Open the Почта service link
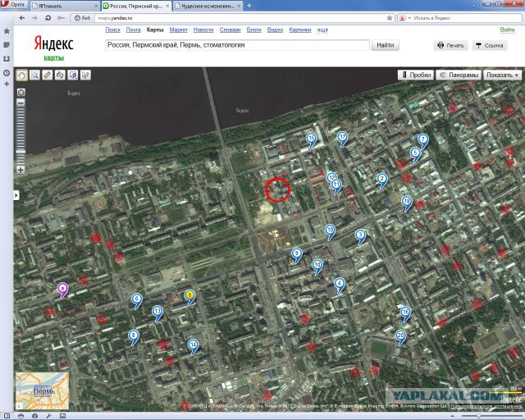Viewport: 525px width, 420px height. [133, 30]
